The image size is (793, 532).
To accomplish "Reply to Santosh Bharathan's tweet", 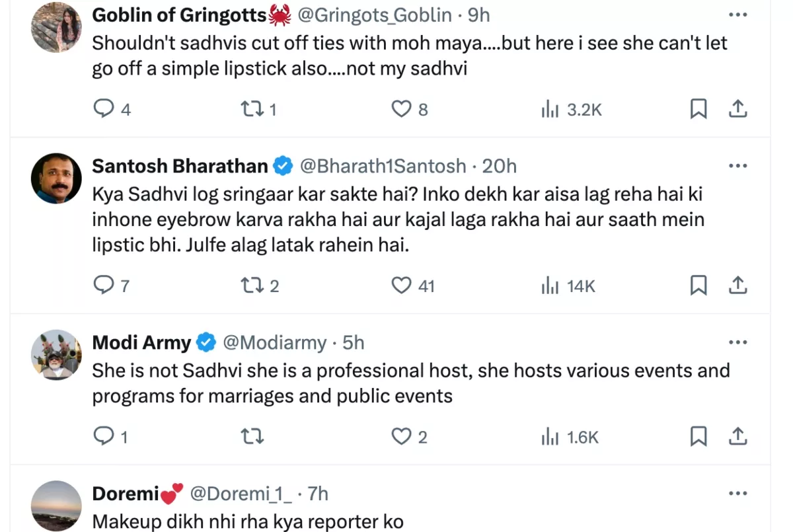I will click(x=103, y=285).
